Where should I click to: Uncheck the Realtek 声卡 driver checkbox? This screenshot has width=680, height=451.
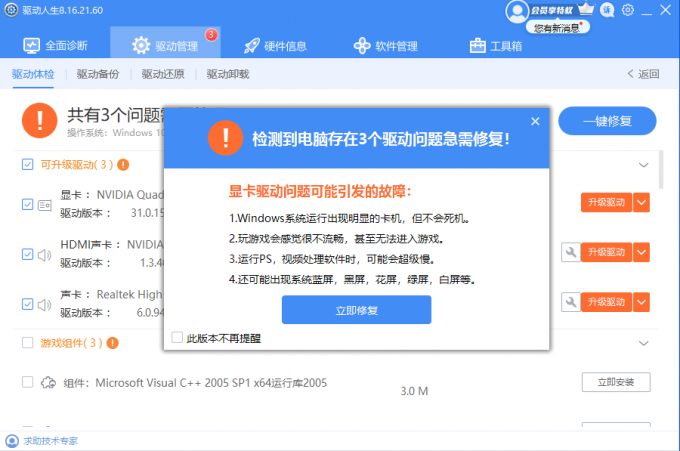[27, 304]
